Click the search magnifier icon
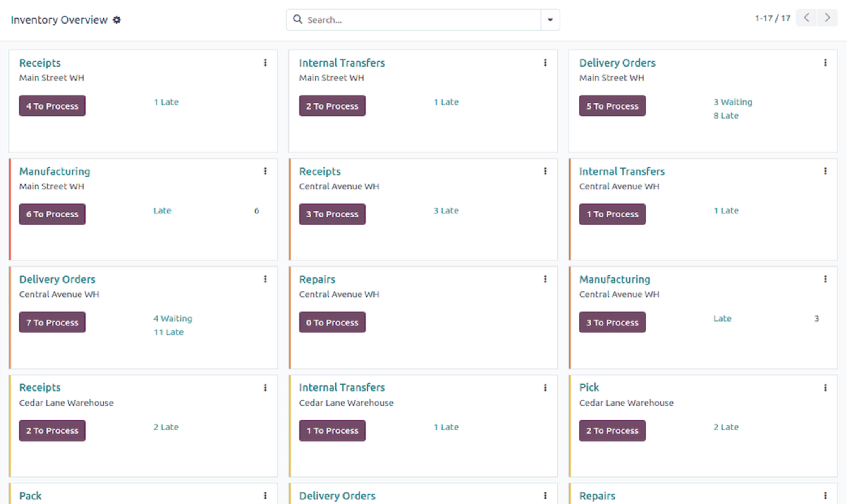 [x=297, y=19]
